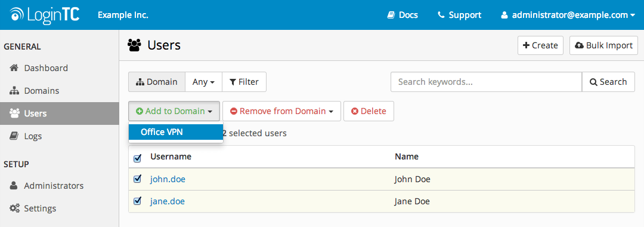Select Office VPN from the dropdown menu

click(176, 132)
